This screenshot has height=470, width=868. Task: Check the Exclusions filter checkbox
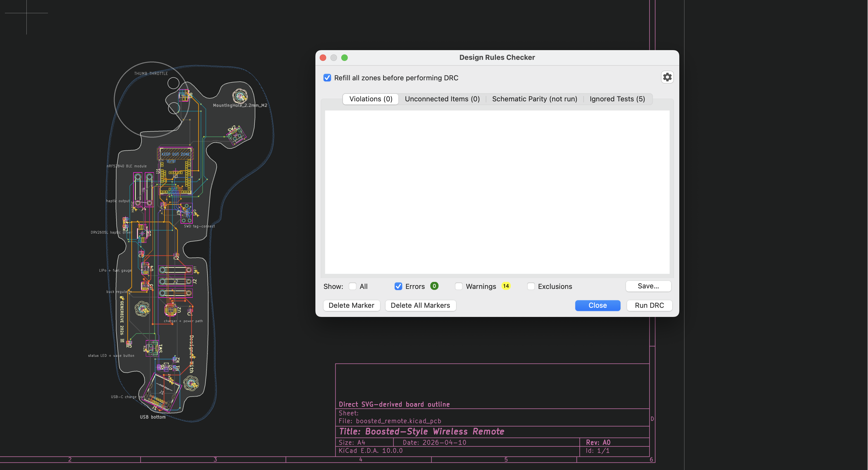[x=531, y=286]
